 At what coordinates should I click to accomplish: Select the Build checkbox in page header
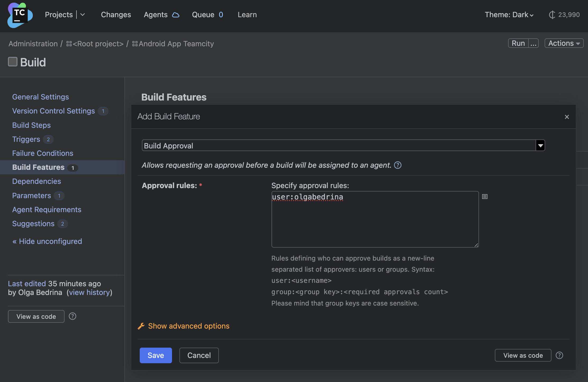click(x=12, y=61)
